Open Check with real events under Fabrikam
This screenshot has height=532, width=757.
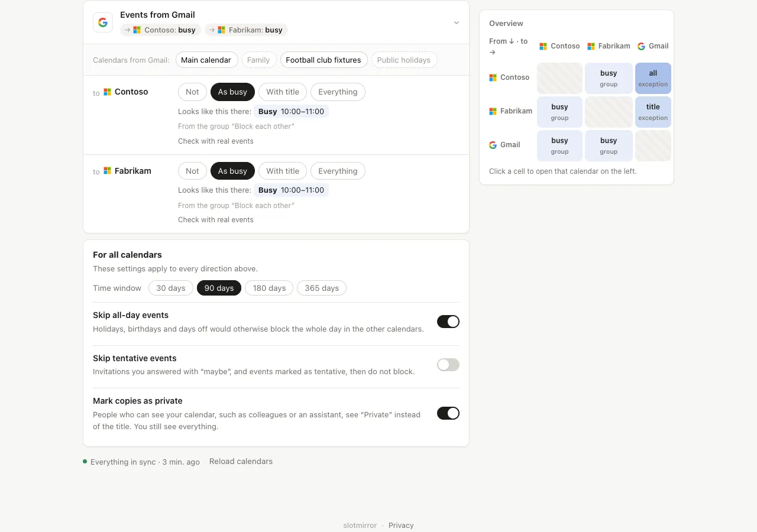[x=216, y=219]
